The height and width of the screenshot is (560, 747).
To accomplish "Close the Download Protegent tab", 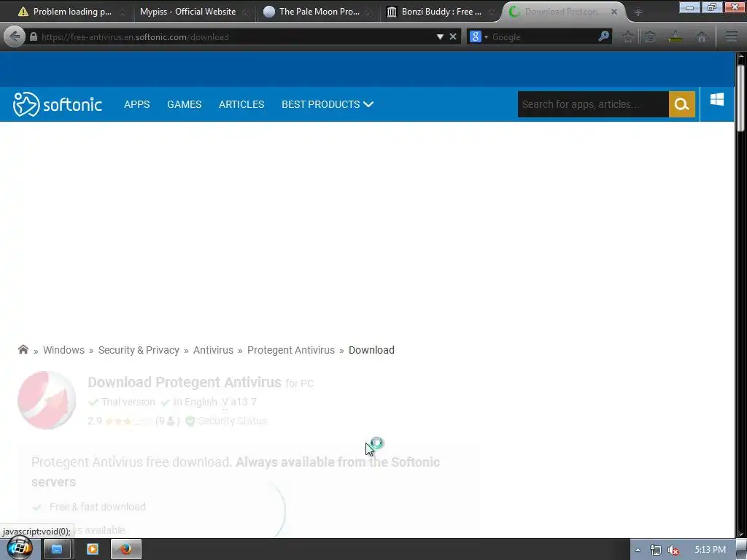I will click(614, 12).
